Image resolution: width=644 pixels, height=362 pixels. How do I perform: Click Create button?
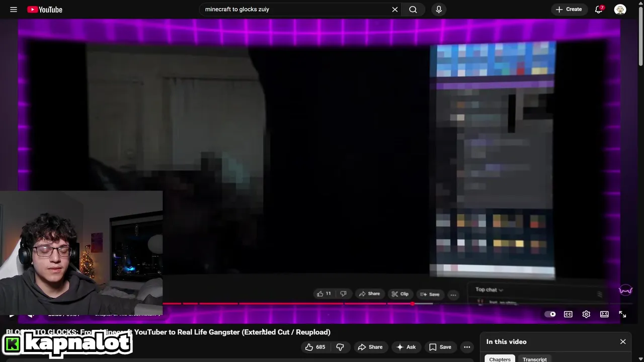569,10
